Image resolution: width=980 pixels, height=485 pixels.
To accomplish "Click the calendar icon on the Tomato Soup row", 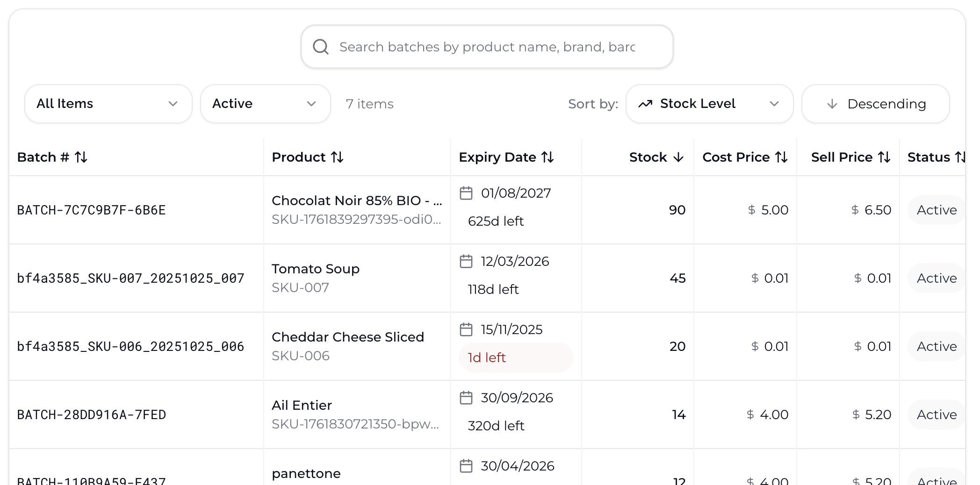I will click(x=466, y=261).
